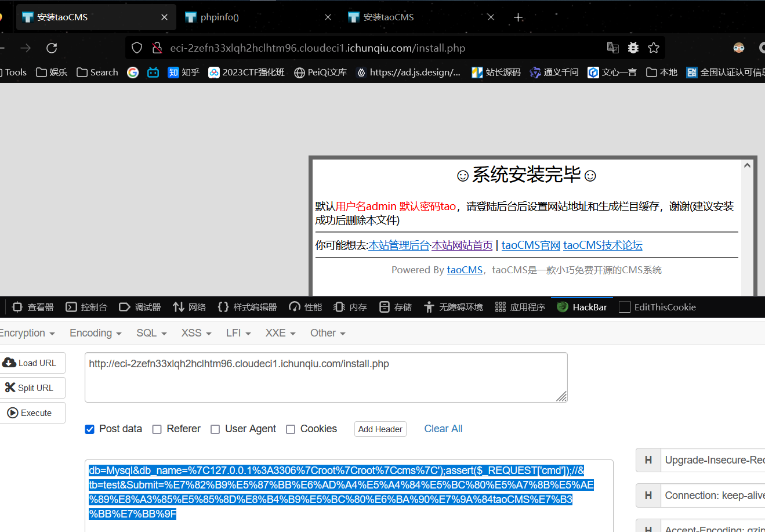
Task: Open the 样式编辑器 style editor panel
Action: 247,307
